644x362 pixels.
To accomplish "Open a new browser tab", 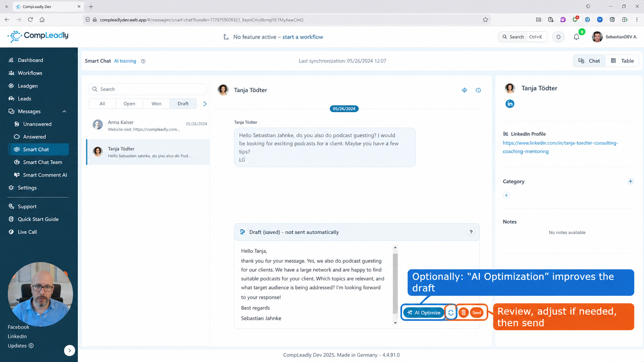I will [91, 7].
